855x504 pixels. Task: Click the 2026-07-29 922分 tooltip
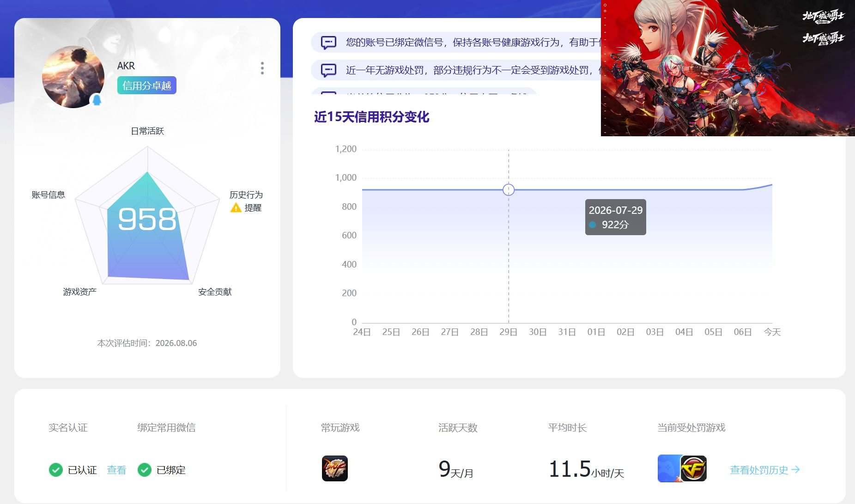616,217
